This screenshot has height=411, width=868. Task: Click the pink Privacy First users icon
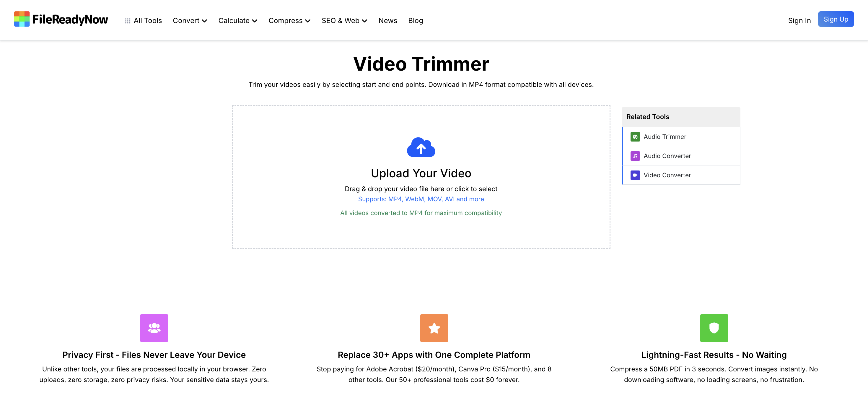[x=154, y=328]
